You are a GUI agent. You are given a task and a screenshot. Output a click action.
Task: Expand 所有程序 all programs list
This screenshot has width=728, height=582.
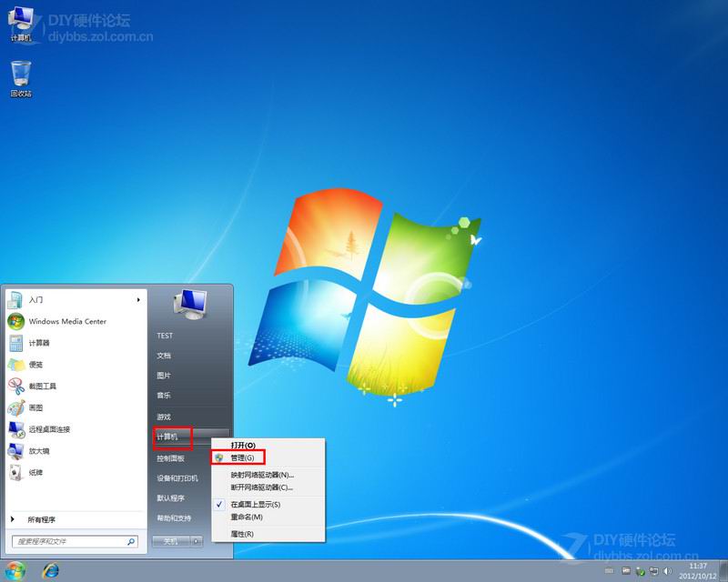pyautogui.click(x=76, y=519)
